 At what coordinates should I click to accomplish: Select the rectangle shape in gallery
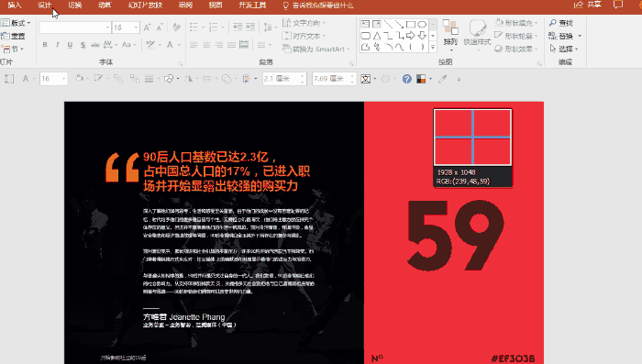[411, 24]
